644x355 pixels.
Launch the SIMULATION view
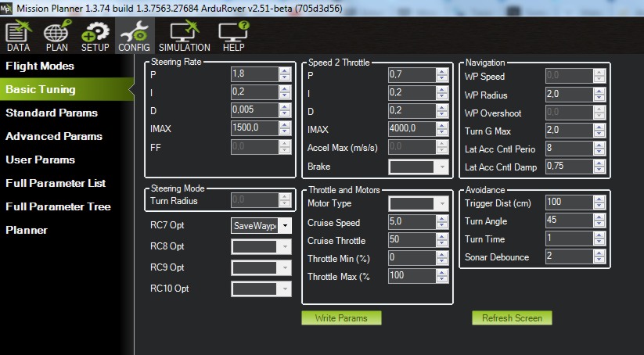(x=185, y=37)
